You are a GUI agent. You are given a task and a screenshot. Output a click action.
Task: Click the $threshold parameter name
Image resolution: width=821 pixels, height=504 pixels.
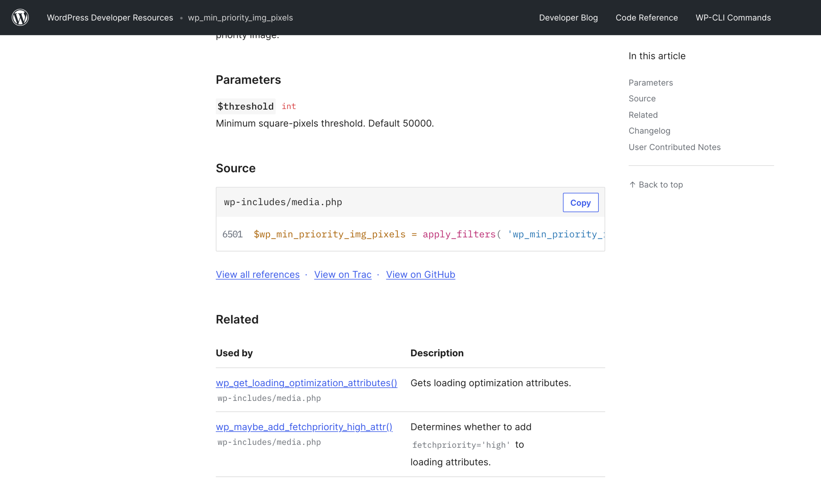coord(246,106)
